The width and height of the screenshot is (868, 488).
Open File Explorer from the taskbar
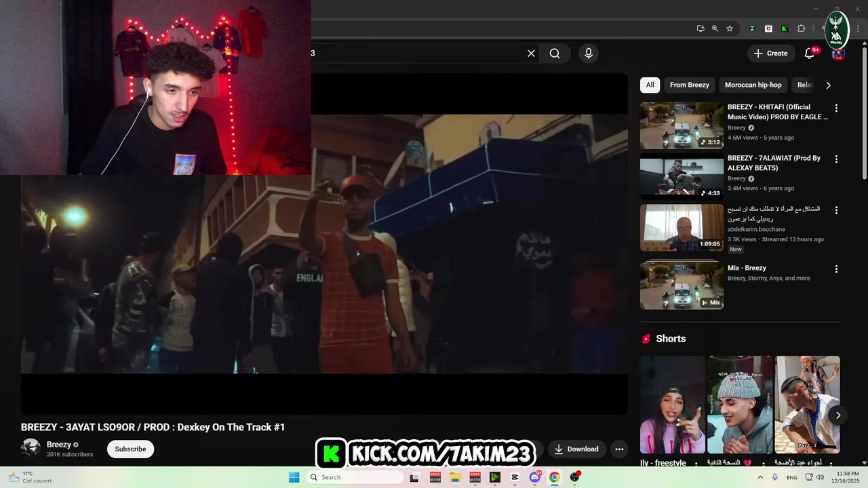[455, 477]
